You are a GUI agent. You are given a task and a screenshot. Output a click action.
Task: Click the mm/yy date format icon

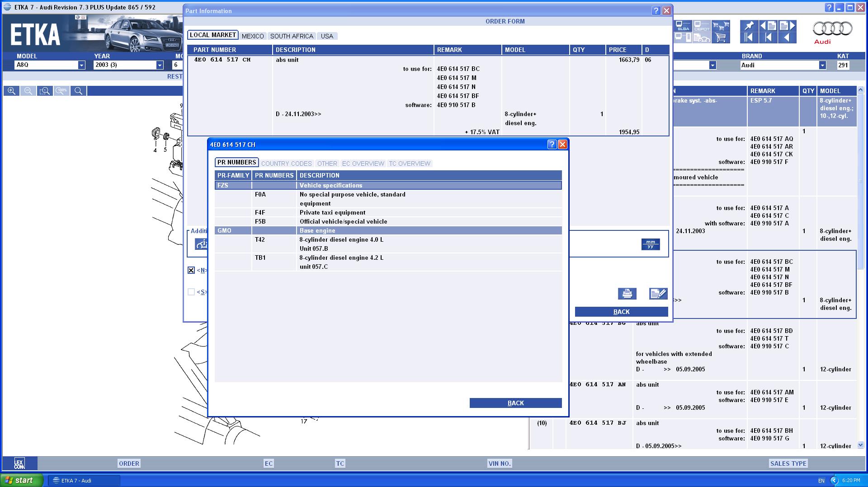click(651, 244)
